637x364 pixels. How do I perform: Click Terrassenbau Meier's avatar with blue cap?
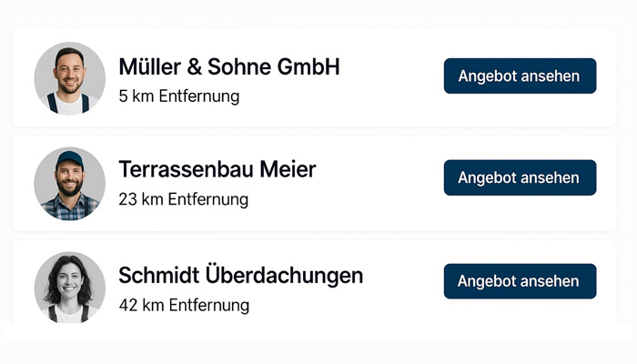click(x=69, y=184)
